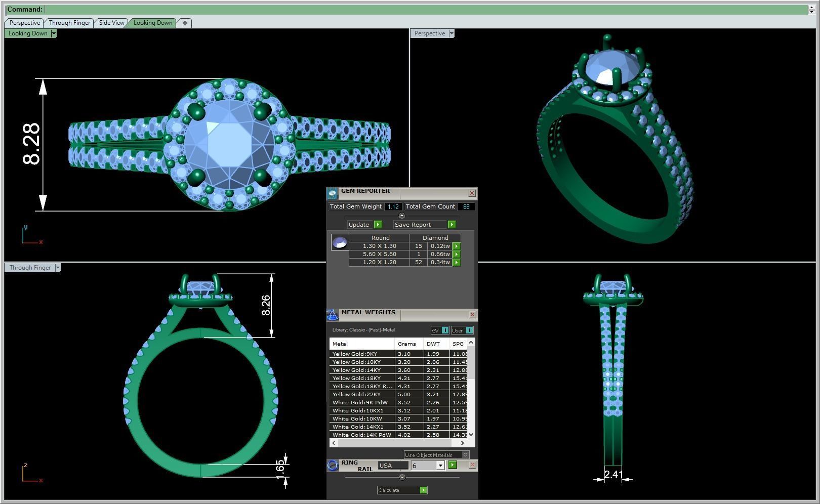Toggle the User switch in Metal Weights
820x504 pixels.
462,330
